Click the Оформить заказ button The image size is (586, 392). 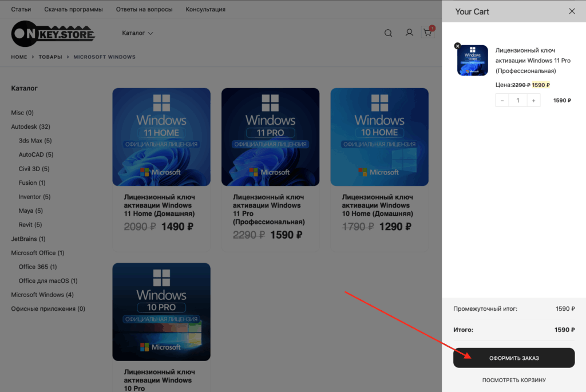click(x=514, y=358)
